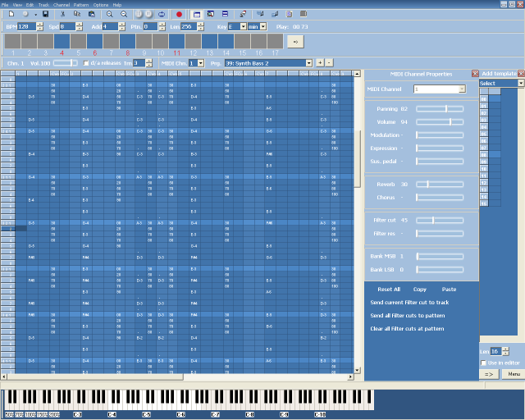The height and width of the screenshot is (420, 525).
Task: Enable the Use in editor checkbox
Action: tap(483, 363)
